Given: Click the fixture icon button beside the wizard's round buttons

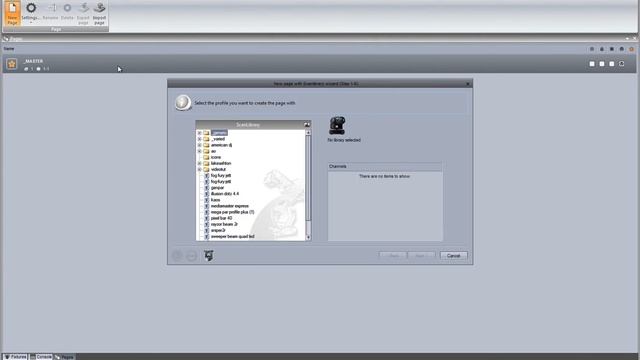Looking at the screenshot, I should [209, 256].
